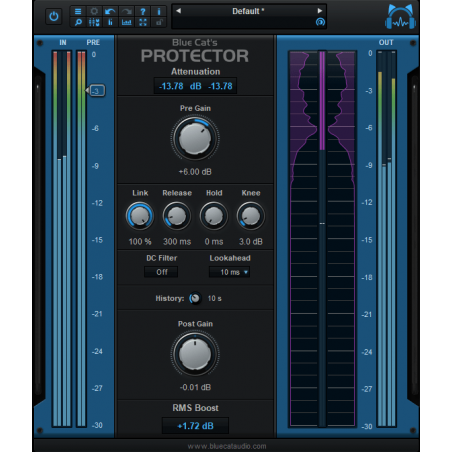Toggle the lock icon in toolbar
Viewport: 452px width, 452px height.
pyautogui.click(x=159, y=22)
